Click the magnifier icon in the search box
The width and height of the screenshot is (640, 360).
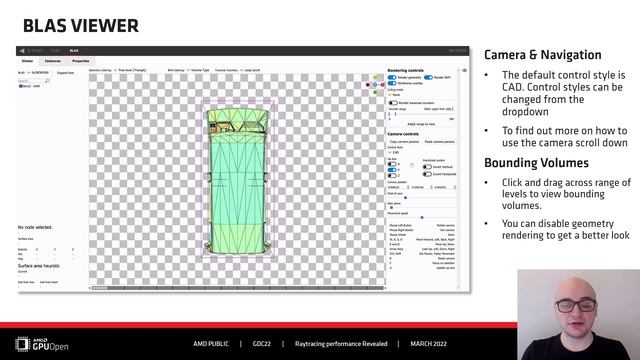pos(47,81)
